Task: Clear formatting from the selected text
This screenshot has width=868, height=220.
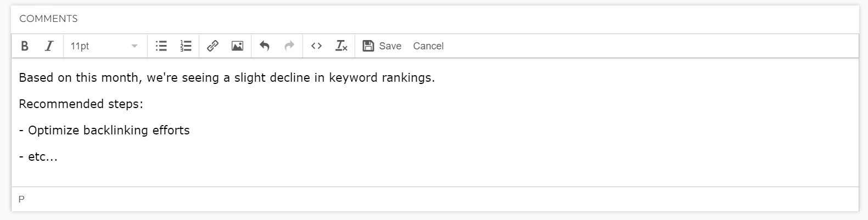Action: pos(341,46)
